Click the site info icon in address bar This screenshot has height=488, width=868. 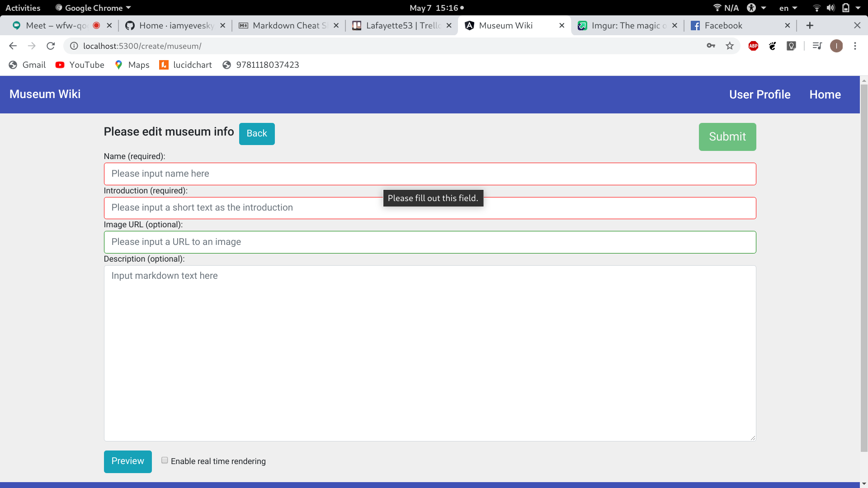point(74,46)
